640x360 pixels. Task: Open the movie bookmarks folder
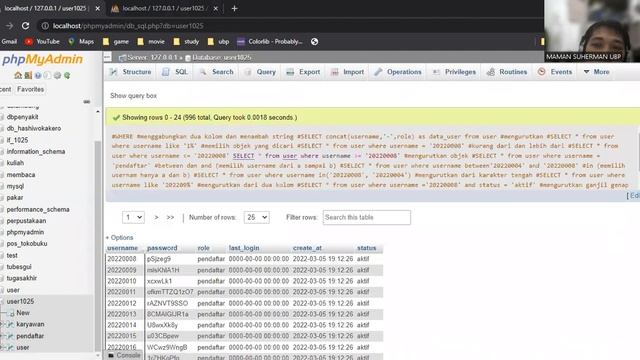151,42
